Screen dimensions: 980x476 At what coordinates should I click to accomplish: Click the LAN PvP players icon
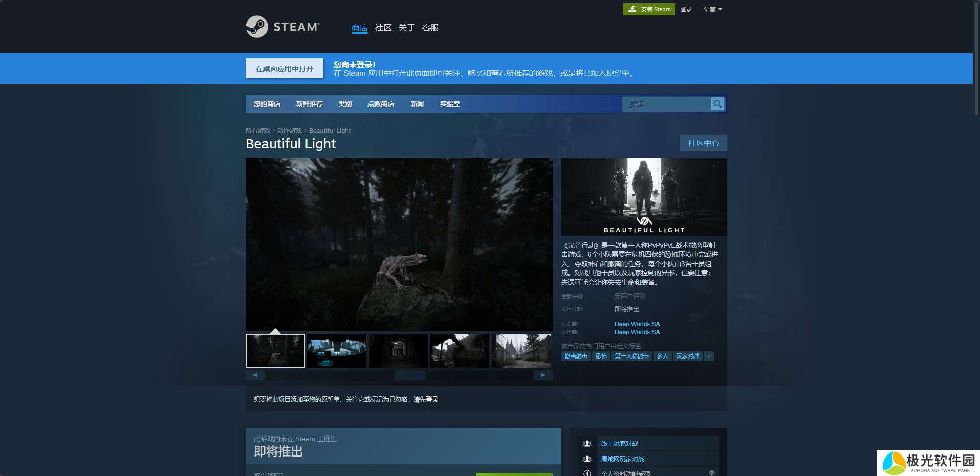click(x=587, y=459)
